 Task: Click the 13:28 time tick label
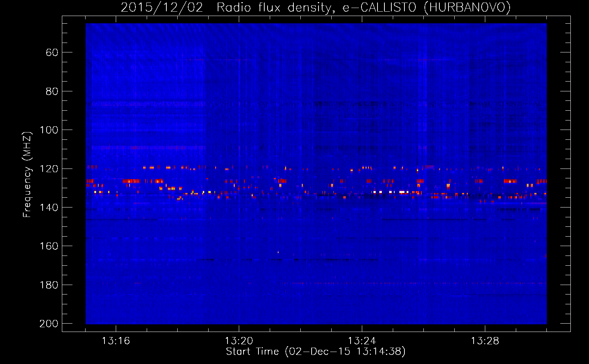coord(485,341)
